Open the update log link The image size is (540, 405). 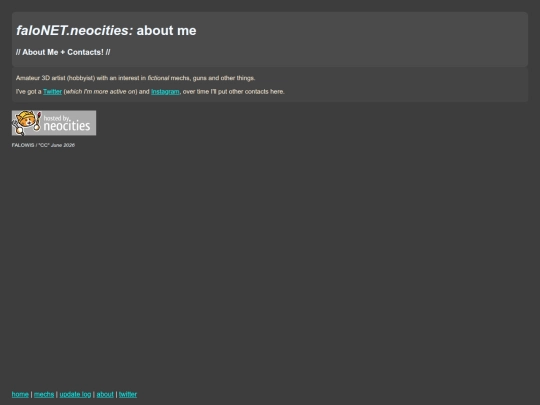75,394
